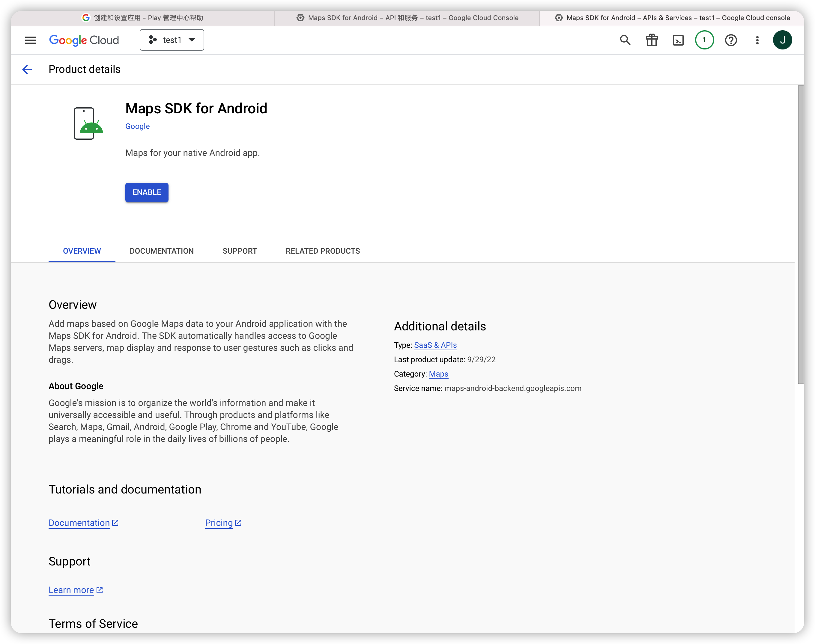815x644 pixels.
Task: Click the Google Cloud logo
Action: point(84,40)
